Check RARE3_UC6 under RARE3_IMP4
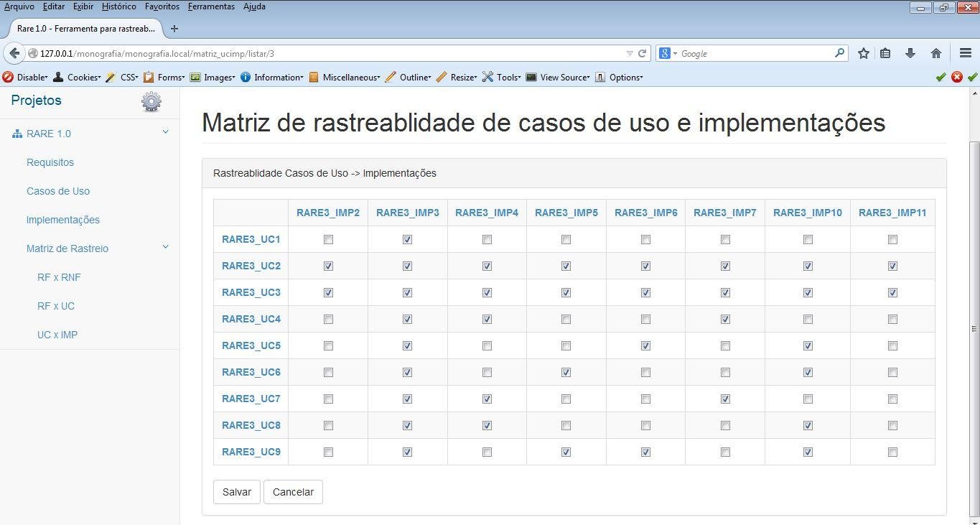The image size is (980, 525). click(487, 372)
